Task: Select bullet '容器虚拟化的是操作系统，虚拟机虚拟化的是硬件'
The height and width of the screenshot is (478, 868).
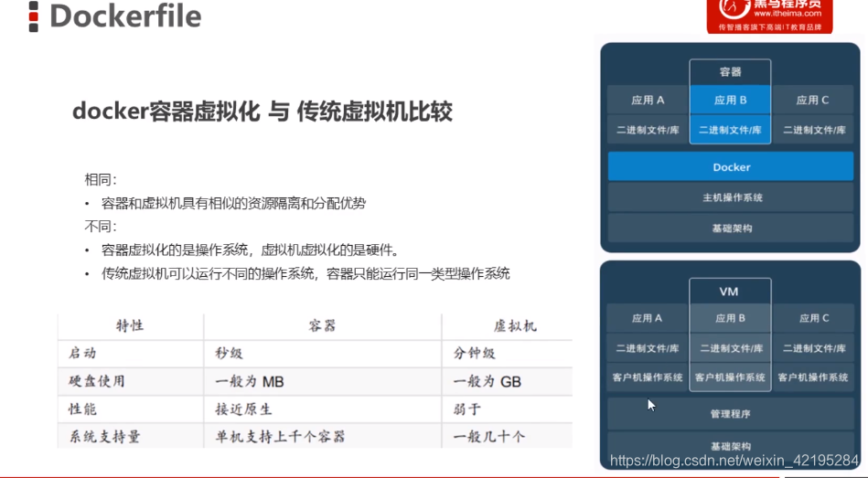Action: pos(251,250)
